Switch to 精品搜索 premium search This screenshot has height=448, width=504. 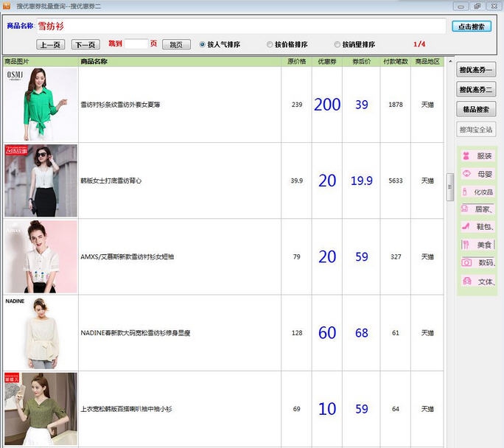(476, 109)
